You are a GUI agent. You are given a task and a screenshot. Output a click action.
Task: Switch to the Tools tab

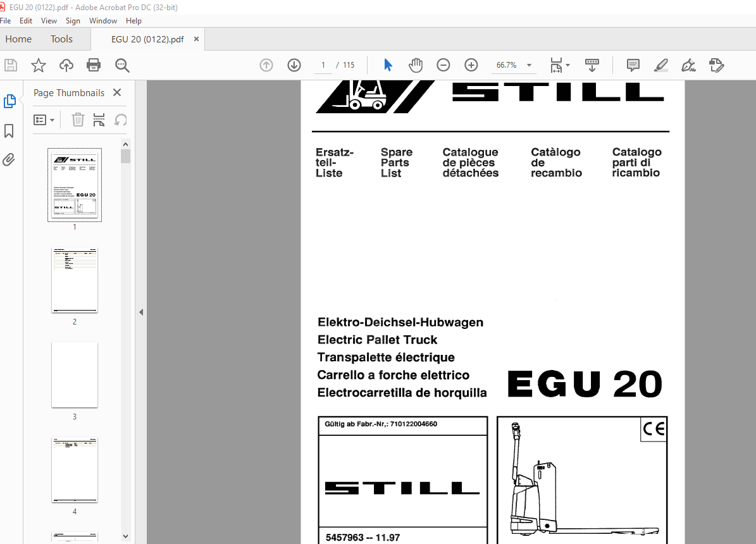coord(62,39)
